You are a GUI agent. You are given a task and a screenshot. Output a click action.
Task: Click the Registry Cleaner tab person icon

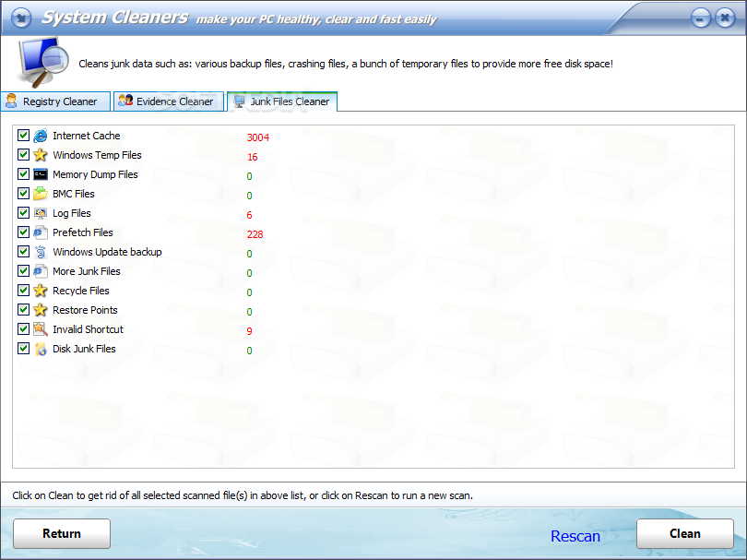pos(11,101)
